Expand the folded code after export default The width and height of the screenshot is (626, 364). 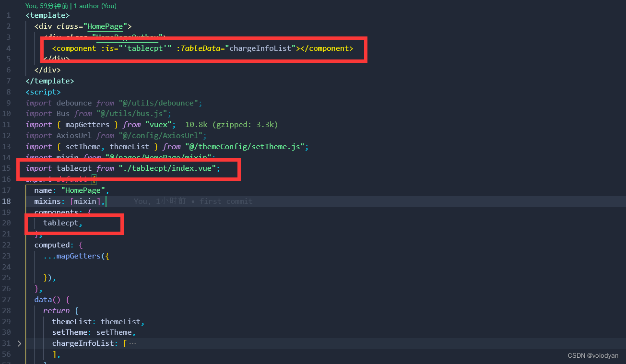(94, 179)
